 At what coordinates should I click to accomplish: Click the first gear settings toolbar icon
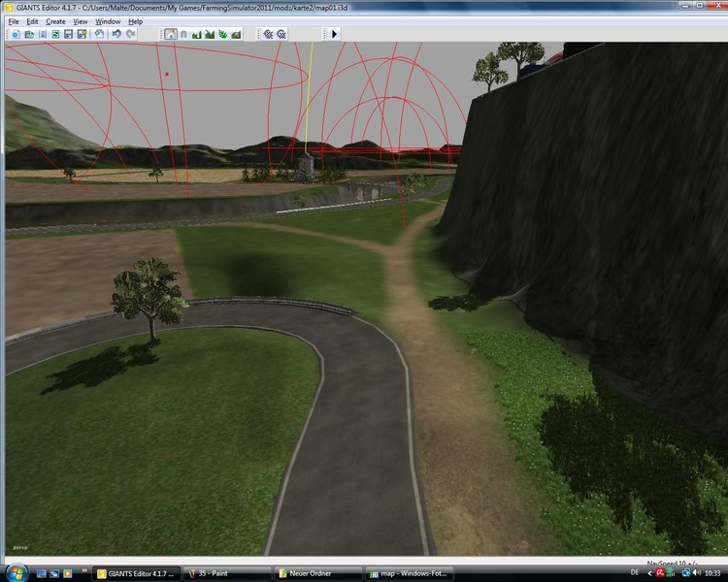[268, 34]
